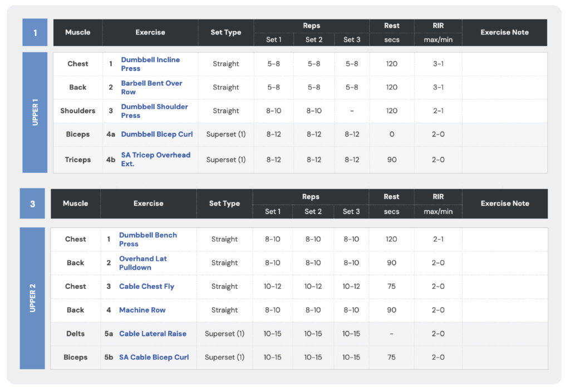
Task: Click the SA Cable Bicep Curl link
Action: click(154, 357)
